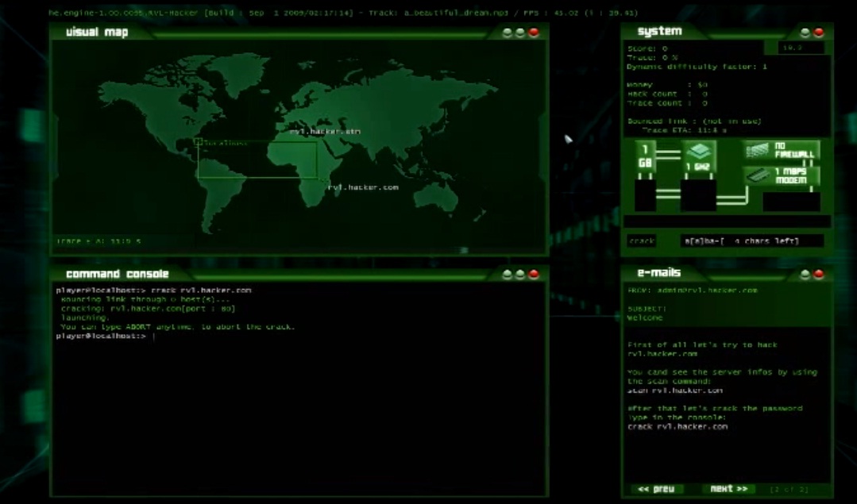Click the No Firewall hardware icon
Screen dimensions: 857x504
[782, 150]
